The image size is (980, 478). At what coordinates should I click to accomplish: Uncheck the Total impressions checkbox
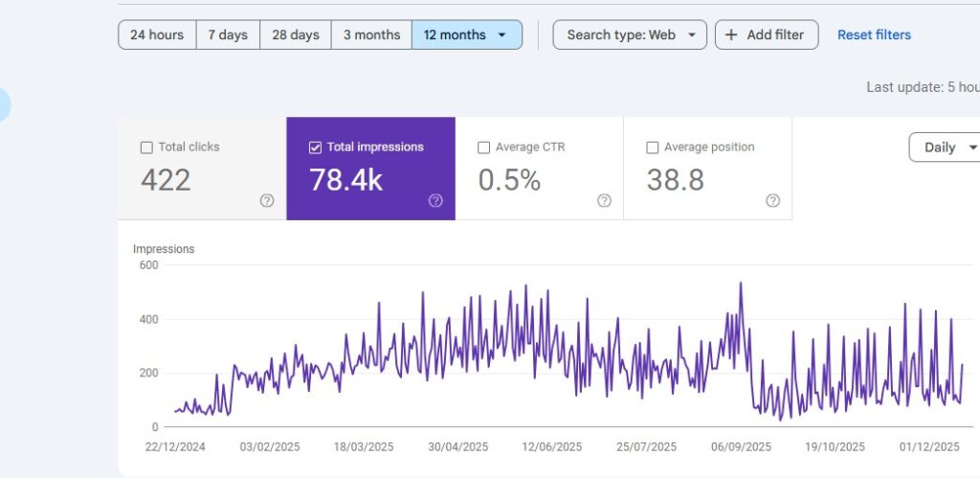click(x=315, y=148)
